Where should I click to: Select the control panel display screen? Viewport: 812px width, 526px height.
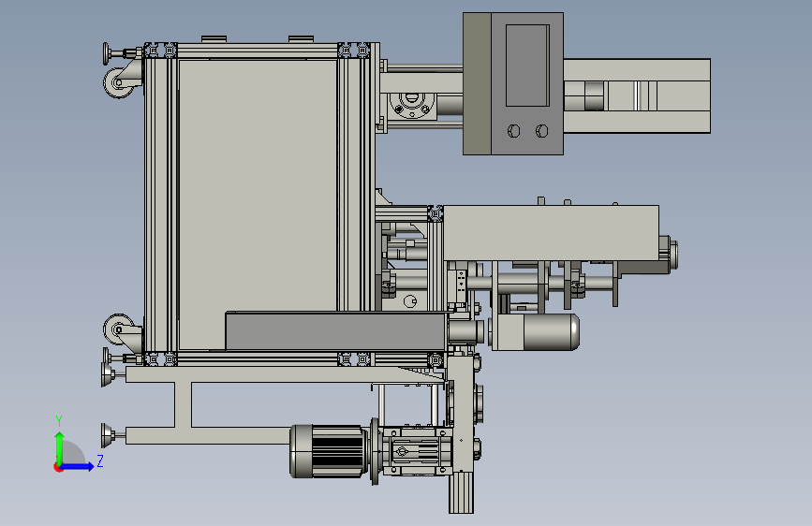(526, 66)
